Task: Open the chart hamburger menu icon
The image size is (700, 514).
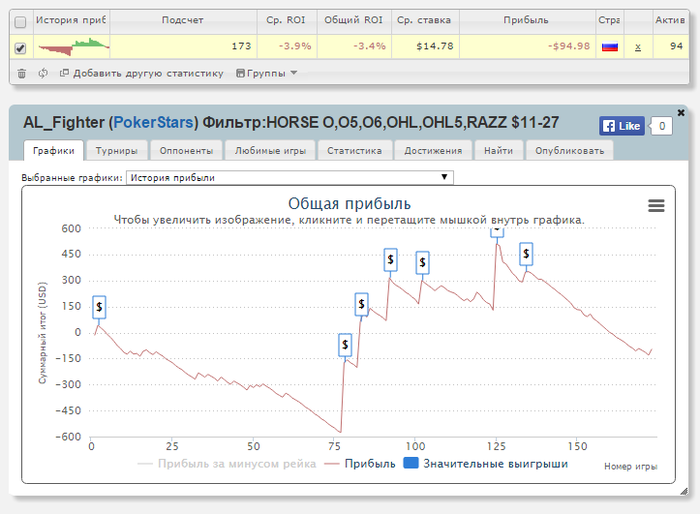Action: coord(656,205)
